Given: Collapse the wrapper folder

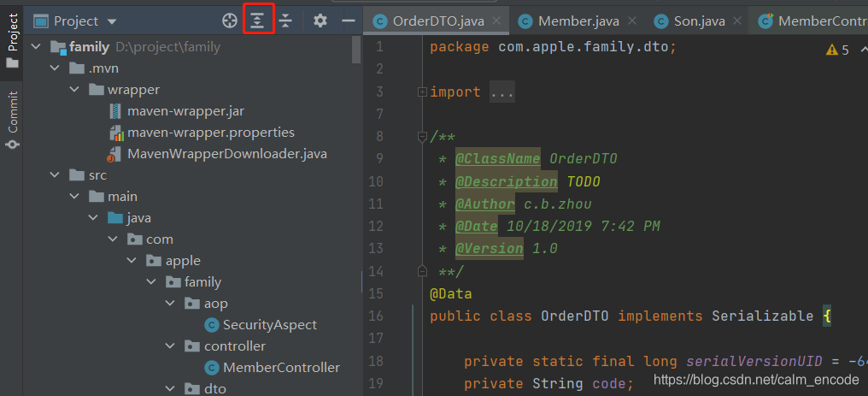Looking at the screenshot, I should tap(74, 89).
